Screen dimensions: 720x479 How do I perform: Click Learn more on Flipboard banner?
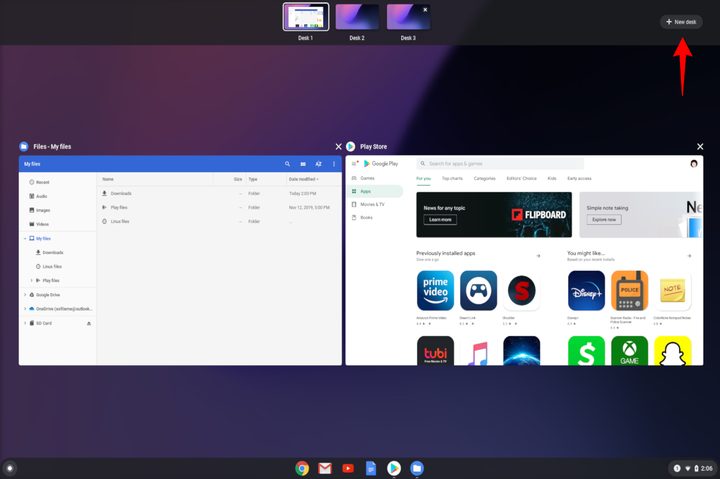tap(440, 220)
